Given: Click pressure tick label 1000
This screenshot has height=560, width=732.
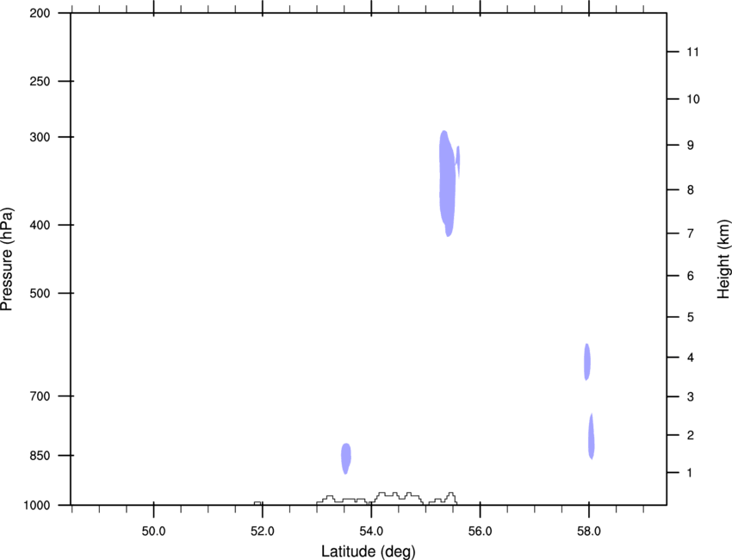Looking at the screenshot, I should 37,506.
